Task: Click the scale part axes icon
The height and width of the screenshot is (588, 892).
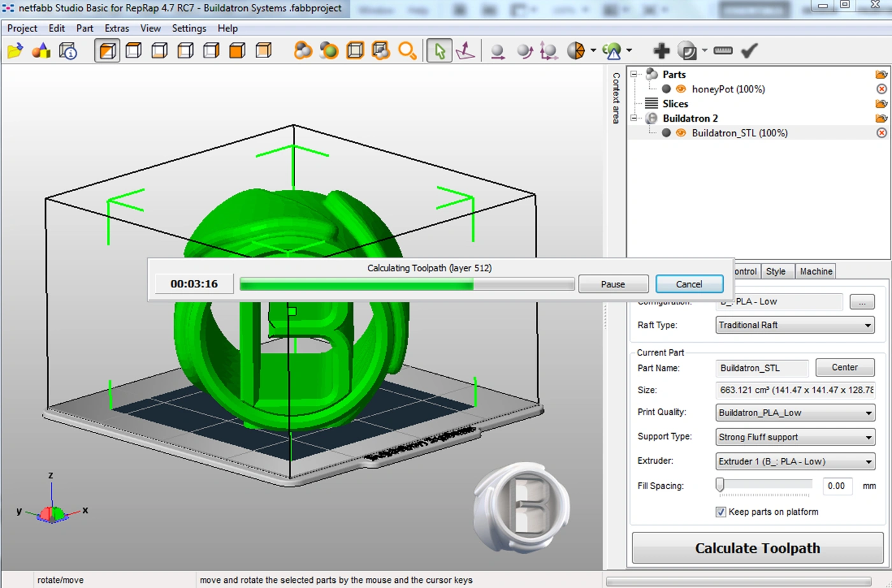Action: click(x=549, y=51)
